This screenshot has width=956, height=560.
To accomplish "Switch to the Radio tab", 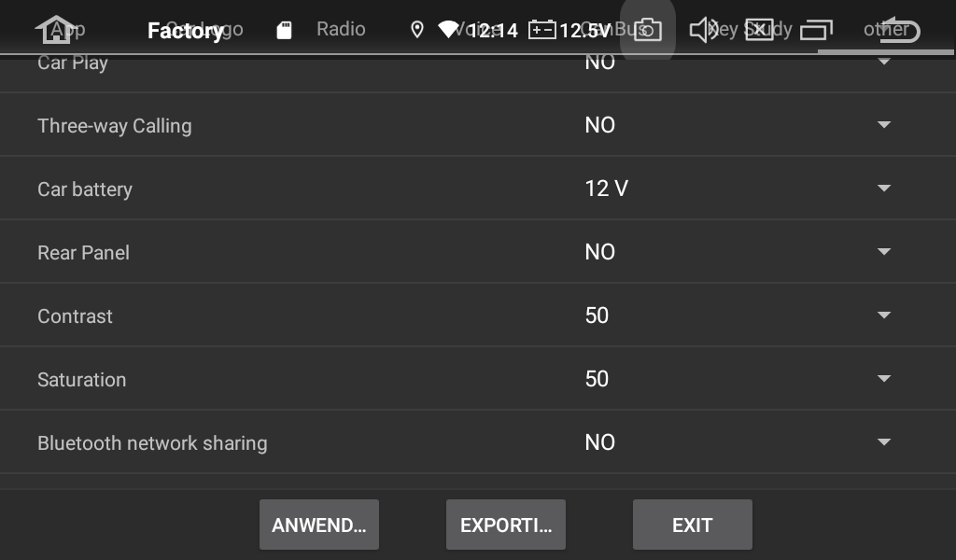I will point(341,29).
